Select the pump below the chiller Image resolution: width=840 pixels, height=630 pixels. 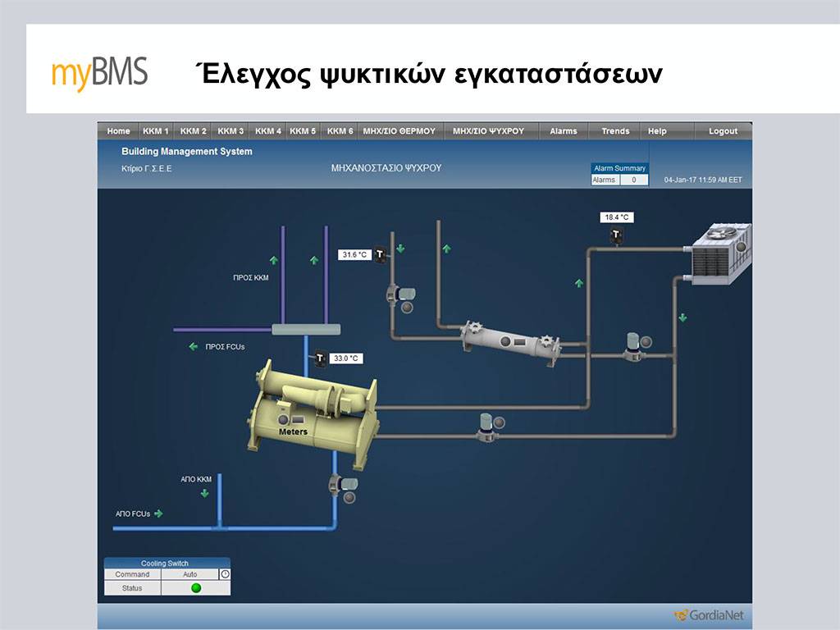click(x=337, y=486)
